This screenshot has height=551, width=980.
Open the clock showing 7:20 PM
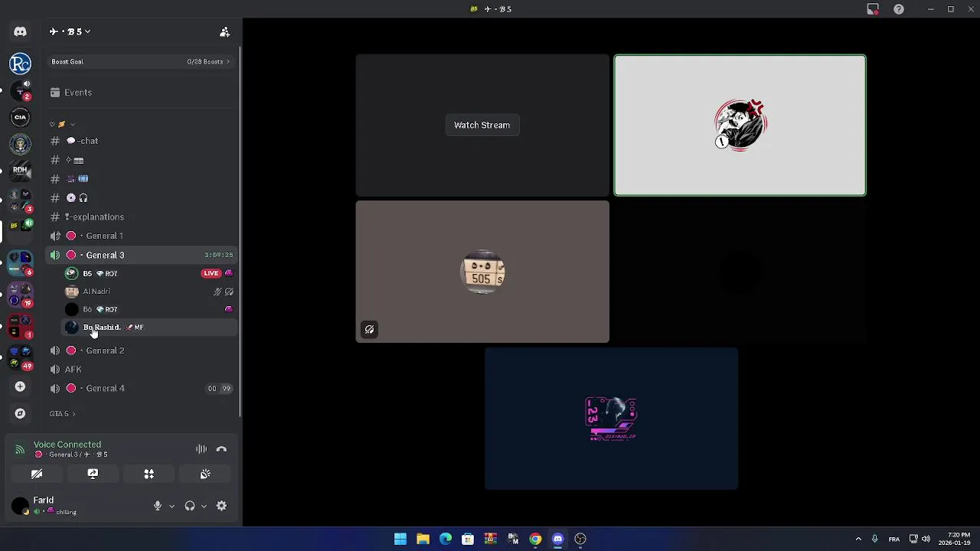click(x=955, y=539)
